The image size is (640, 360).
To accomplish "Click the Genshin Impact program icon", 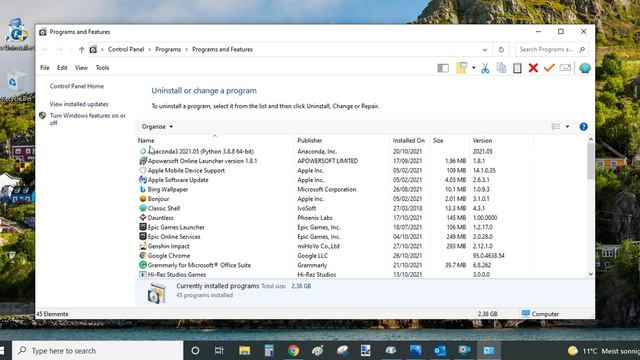I will coord(143,246).
